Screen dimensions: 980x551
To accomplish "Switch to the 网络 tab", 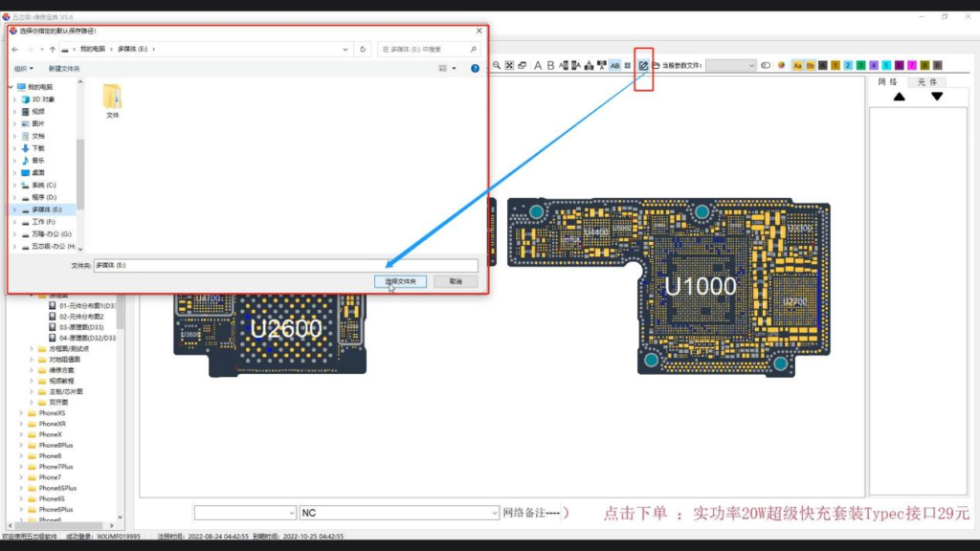I will coord(887,82).
